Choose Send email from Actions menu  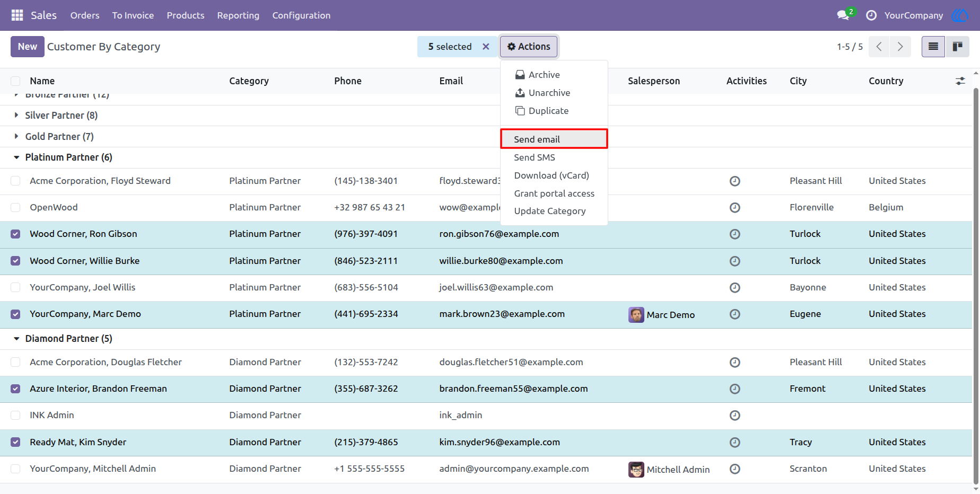pyautogui.click(x=554, y=139)
